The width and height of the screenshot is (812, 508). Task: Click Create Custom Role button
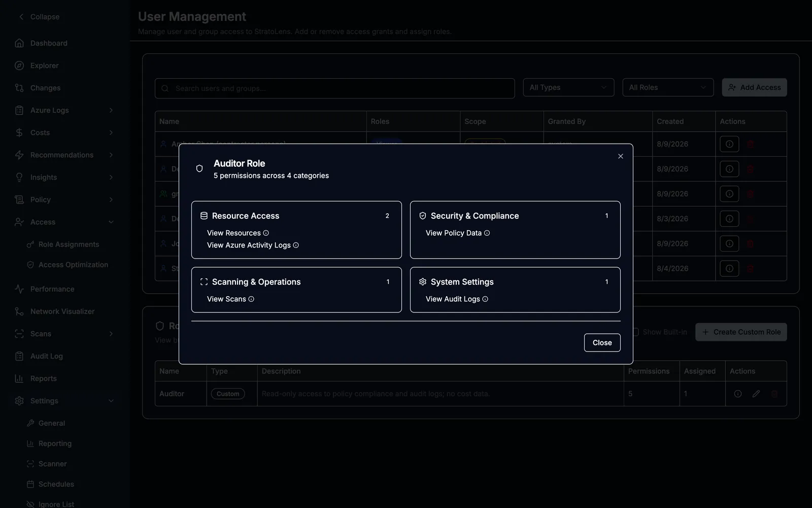tap(741, 332)
